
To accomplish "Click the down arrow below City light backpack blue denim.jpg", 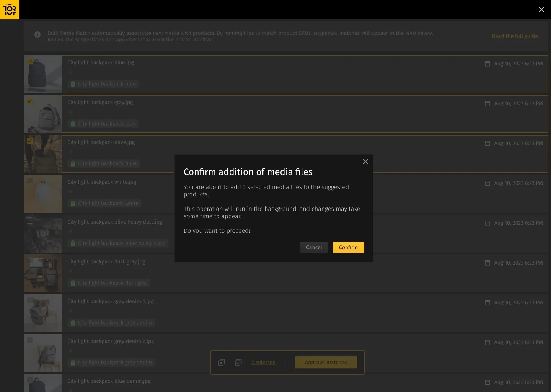I will tap(70, 390).
